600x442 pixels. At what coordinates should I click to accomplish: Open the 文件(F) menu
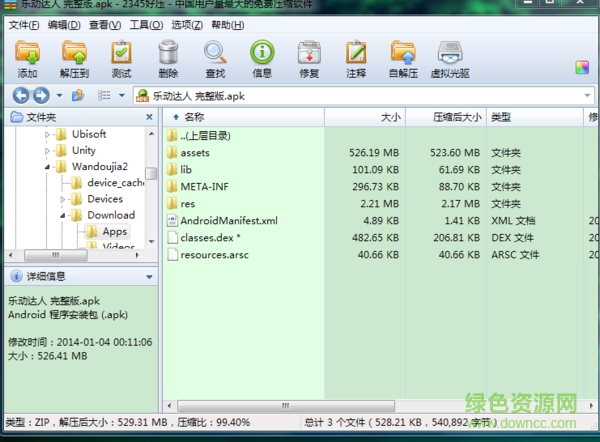24,24
